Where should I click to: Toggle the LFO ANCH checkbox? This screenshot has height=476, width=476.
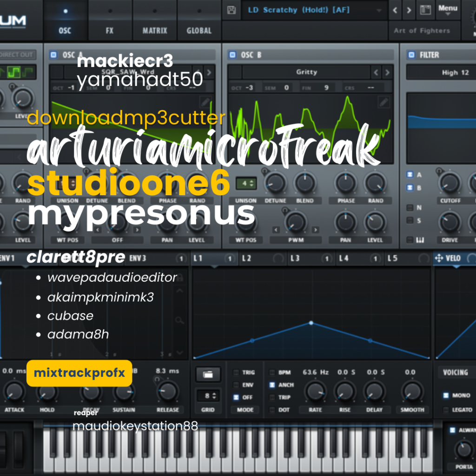click(272, 385)
